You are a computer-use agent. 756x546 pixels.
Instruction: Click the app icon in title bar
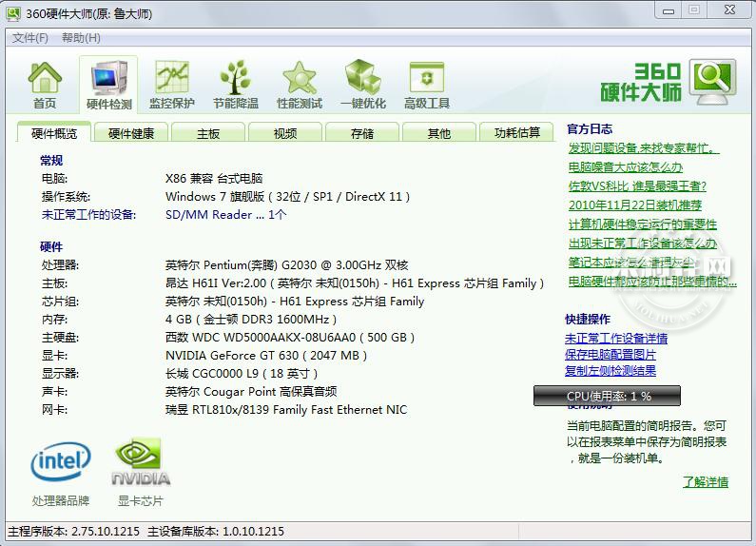13,13
